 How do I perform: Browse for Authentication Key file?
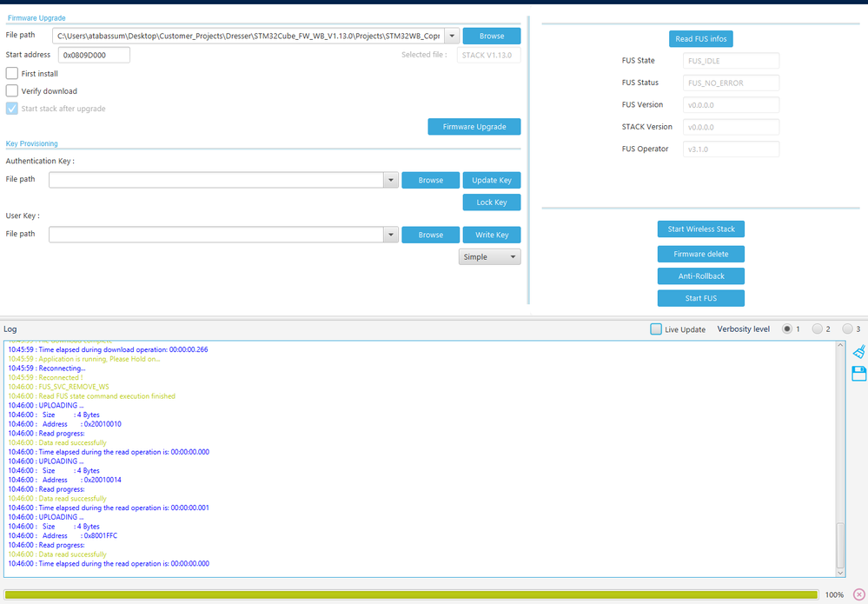click(x=430, y=180)
